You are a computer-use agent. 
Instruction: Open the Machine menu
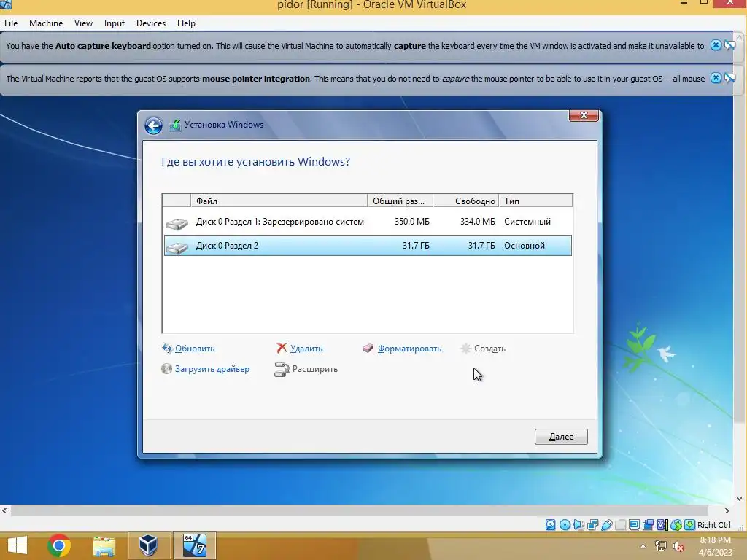point(46,23)
